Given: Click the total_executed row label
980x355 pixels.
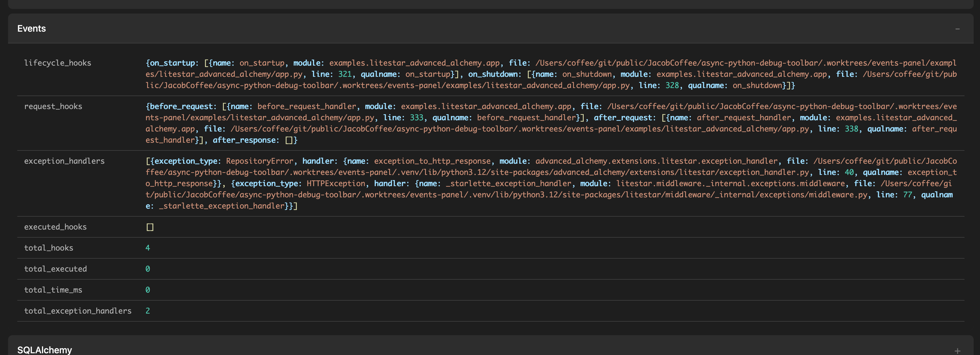Looking at the screenshot, I should (x=55, y=269).
